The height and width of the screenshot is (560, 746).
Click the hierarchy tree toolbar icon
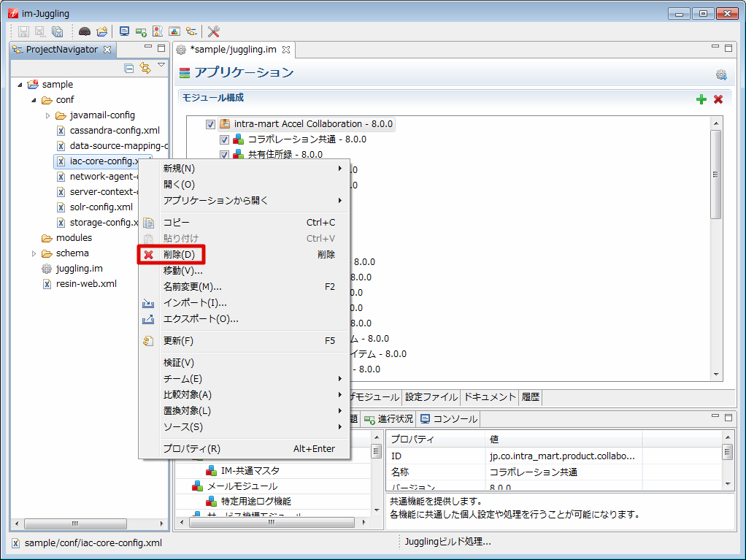[x=191, y=31]
